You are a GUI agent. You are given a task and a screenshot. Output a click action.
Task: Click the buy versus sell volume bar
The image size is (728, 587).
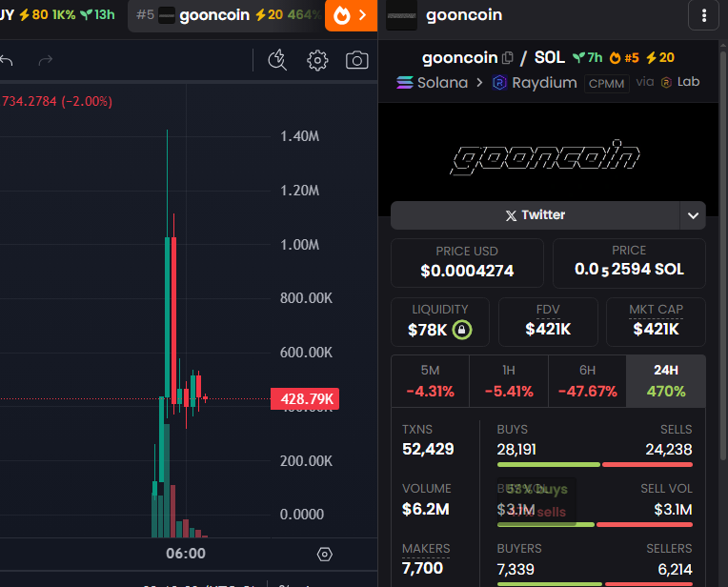click(595, 525)
